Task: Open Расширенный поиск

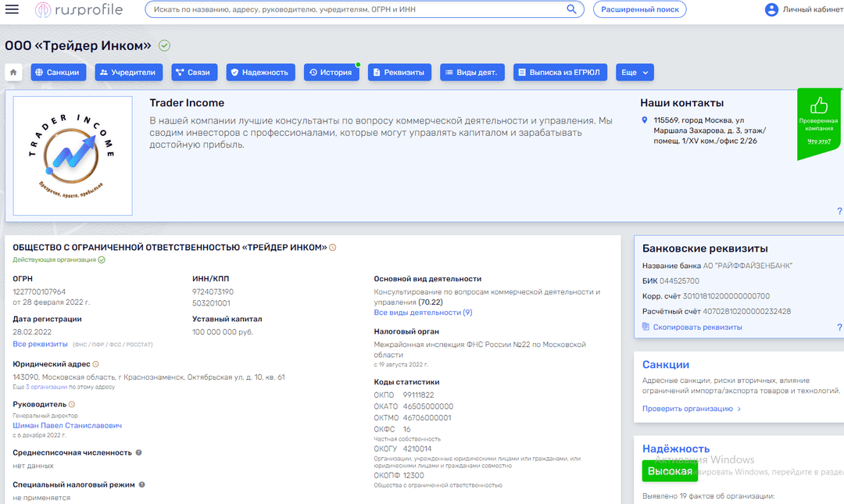Action: click(639, 9)
